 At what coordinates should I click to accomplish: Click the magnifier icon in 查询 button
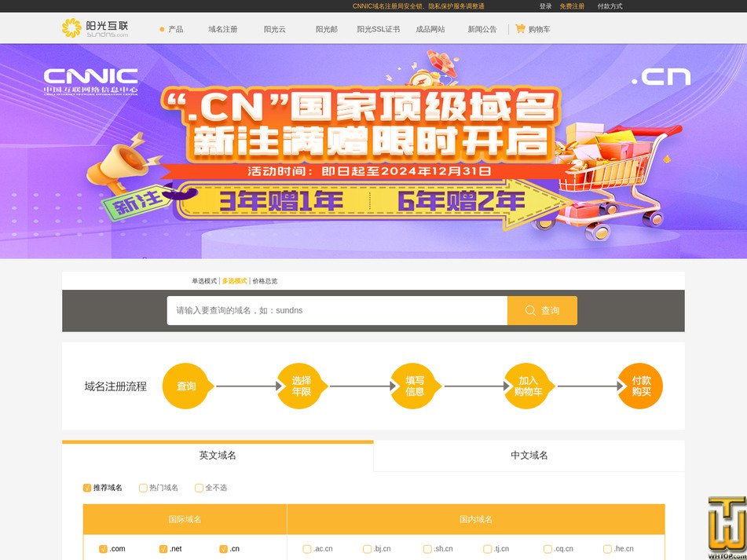(x=530, y=310)
